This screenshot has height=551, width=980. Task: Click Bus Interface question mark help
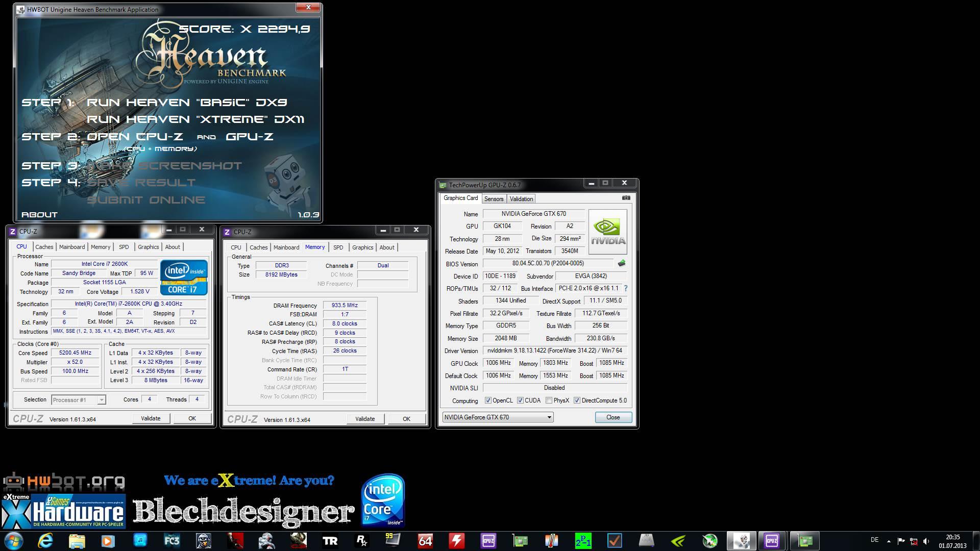(x=625, y=288)
